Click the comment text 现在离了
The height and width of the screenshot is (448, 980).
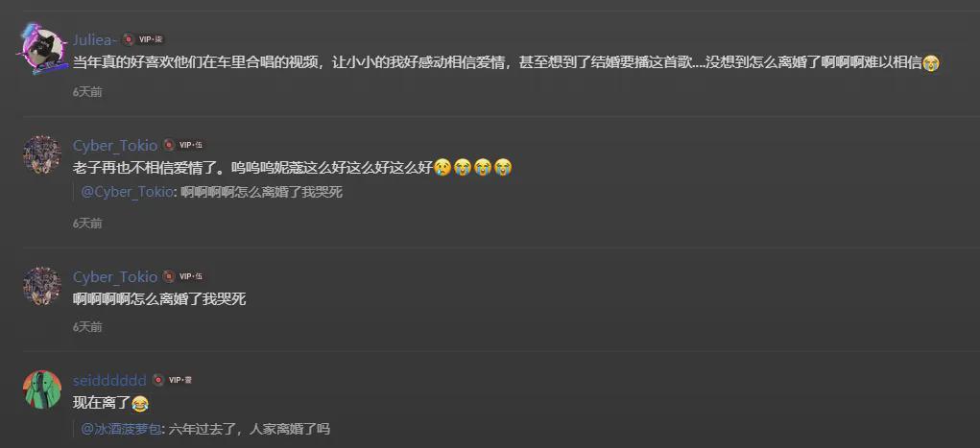coord(102,404)
